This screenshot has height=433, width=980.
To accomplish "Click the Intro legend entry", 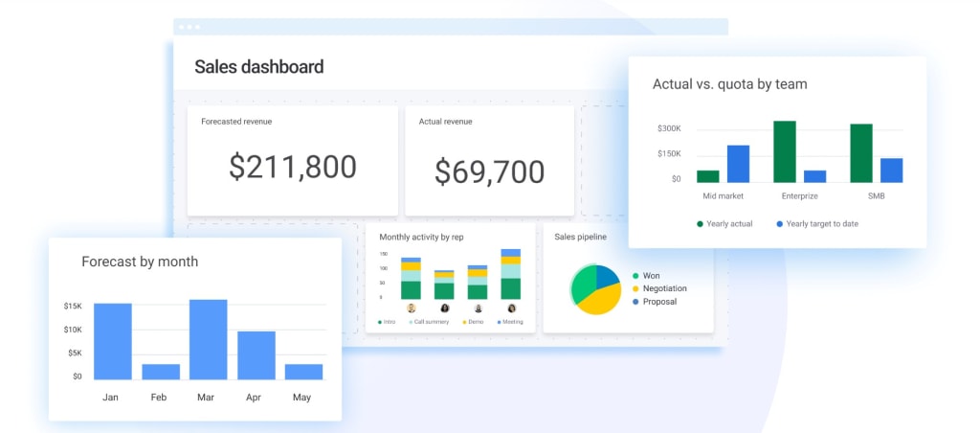I will click(387, 322).
